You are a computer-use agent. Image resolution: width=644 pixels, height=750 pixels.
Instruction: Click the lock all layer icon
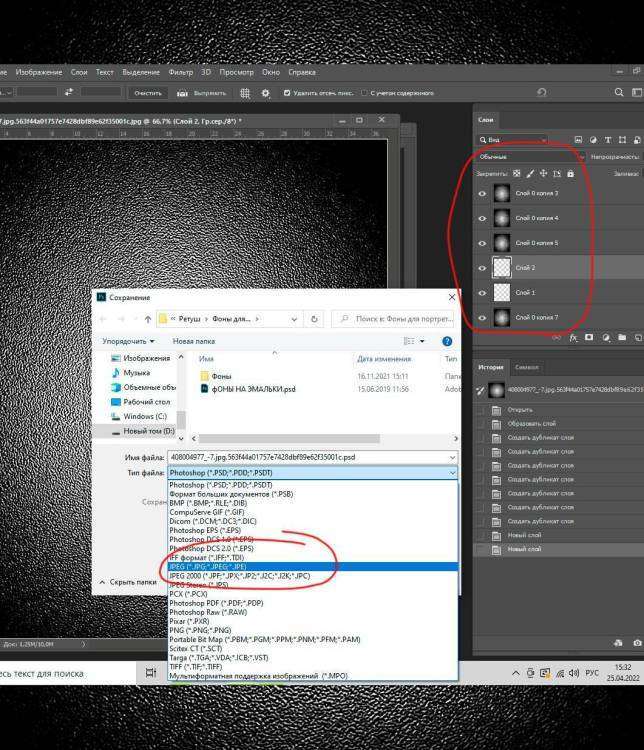pos(570,174)
